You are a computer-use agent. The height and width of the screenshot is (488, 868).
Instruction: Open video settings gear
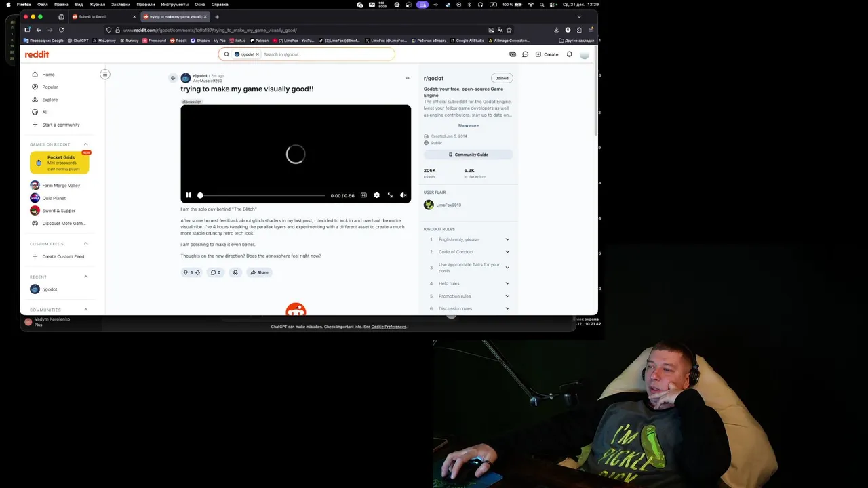click(x=376, y=195)
